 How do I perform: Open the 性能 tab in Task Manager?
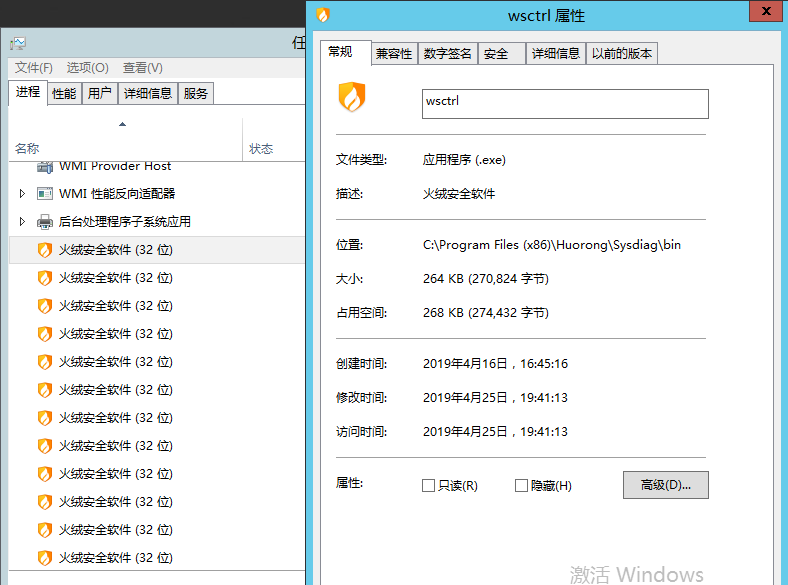64,93
